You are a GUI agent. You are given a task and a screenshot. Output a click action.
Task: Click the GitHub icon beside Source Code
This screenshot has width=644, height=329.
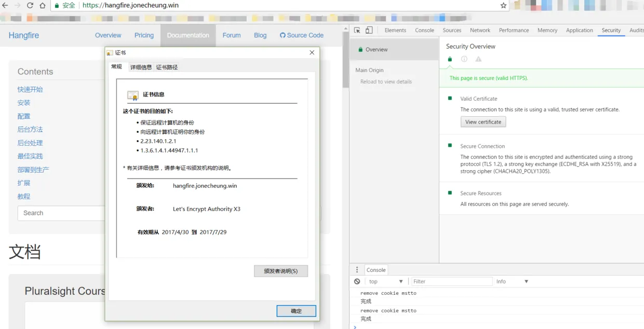283,35
